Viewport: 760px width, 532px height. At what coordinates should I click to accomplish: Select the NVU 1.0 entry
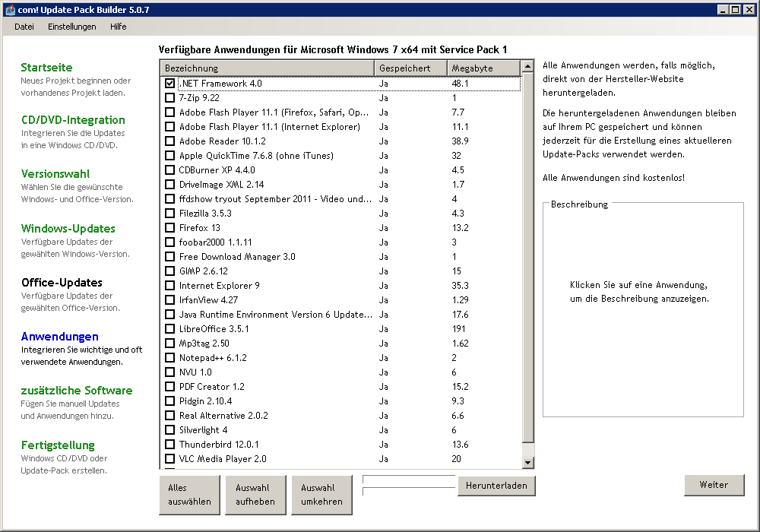click(x=195, y=372)
